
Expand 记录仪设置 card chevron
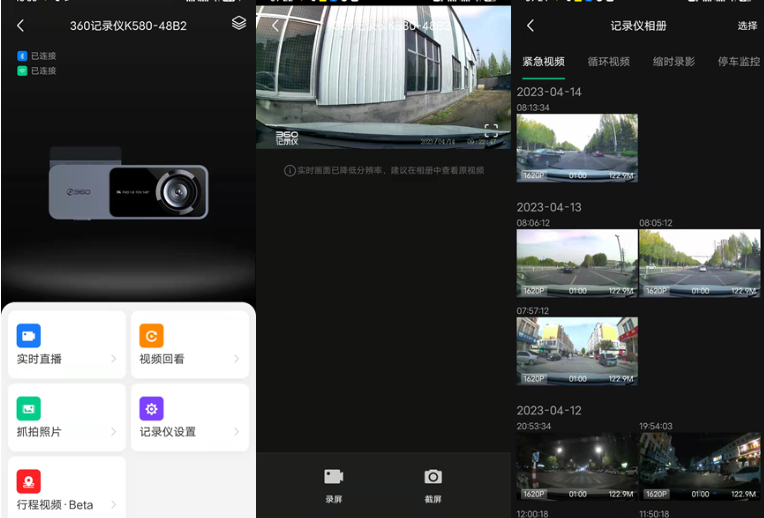tap(236, 432)
